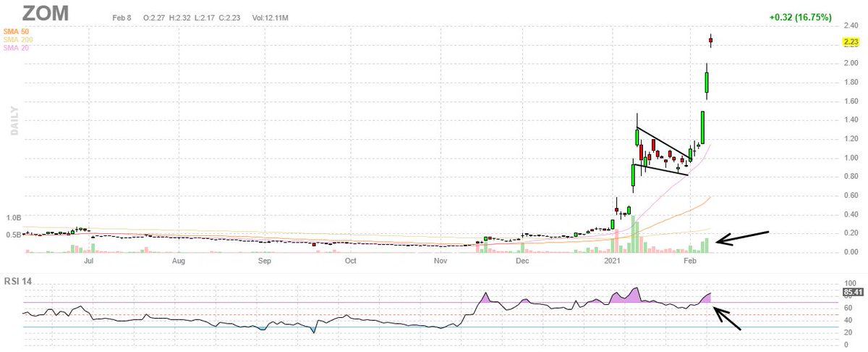Click the 0.5B volume scale label
This screenshot has width=868, height=352.
(12, 235)
